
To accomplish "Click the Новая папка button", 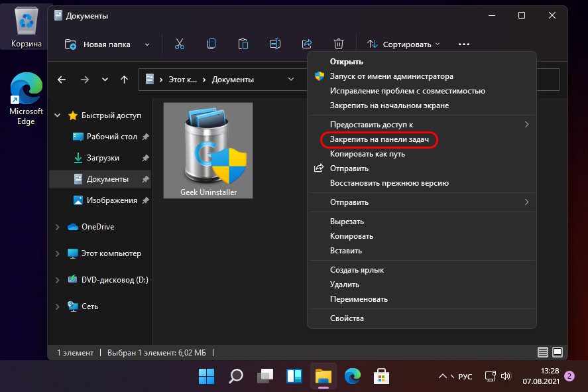I will tap(98, 44).
